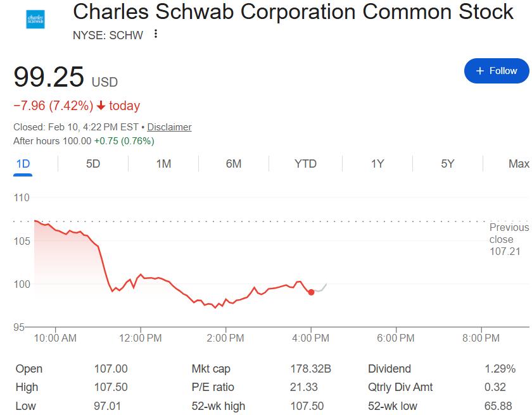Open the three-dot more options menu

[156, 34]
